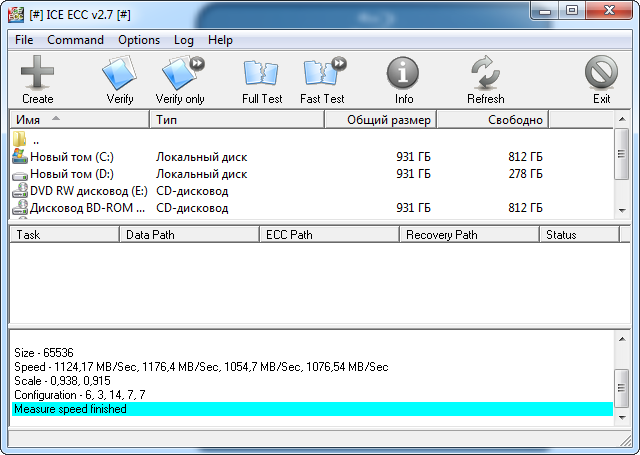The width and height of the screenshot is (640, 455).
Task: Click the file list scrollbar down arrow
Action: 622,211
